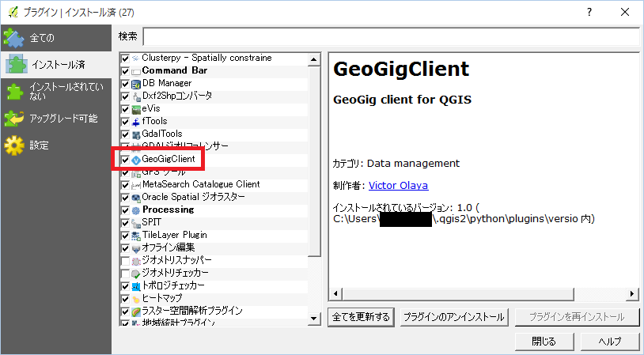Click the ヒートマップ plugin icon
This screenshot has height=355, width=644.
coord(136,299)
